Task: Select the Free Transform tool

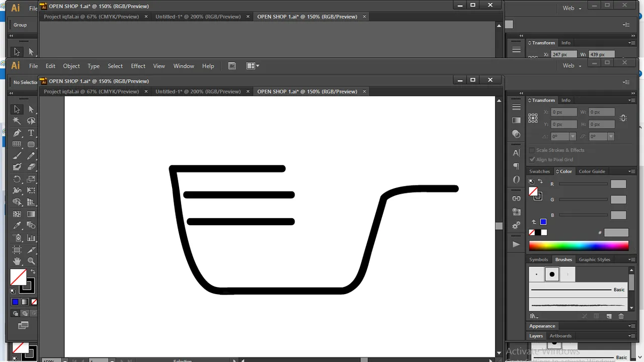Action: click(31, 191)
